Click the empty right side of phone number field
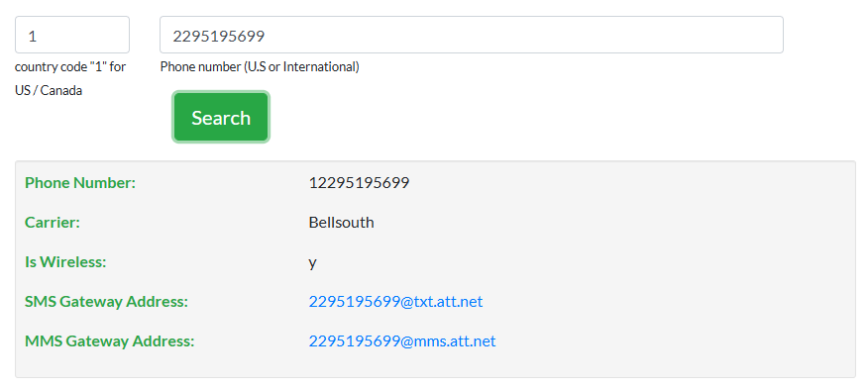The height and width of the screenshot is (387, 868). point(609,35)
